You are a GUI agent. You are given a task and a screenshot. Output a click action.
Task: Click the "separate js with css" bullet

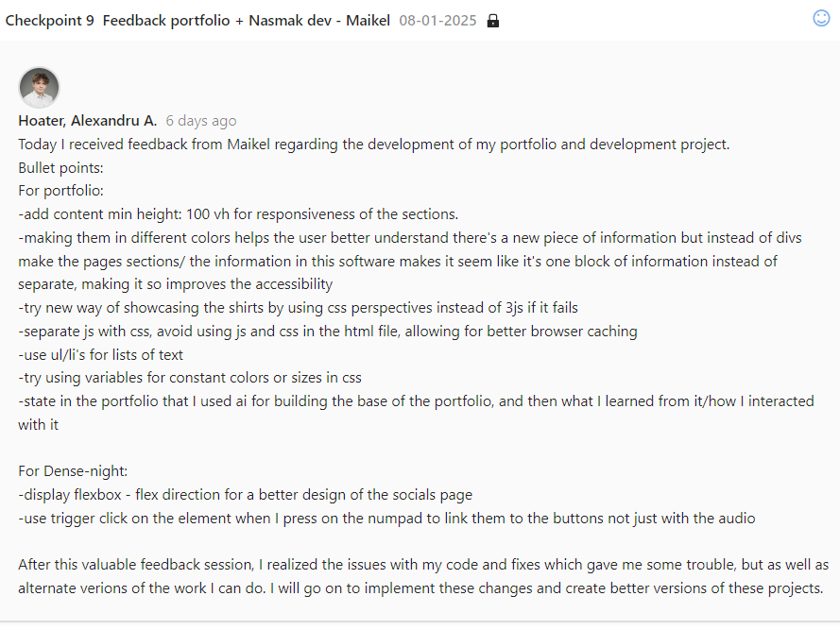[x=327, y=332]
